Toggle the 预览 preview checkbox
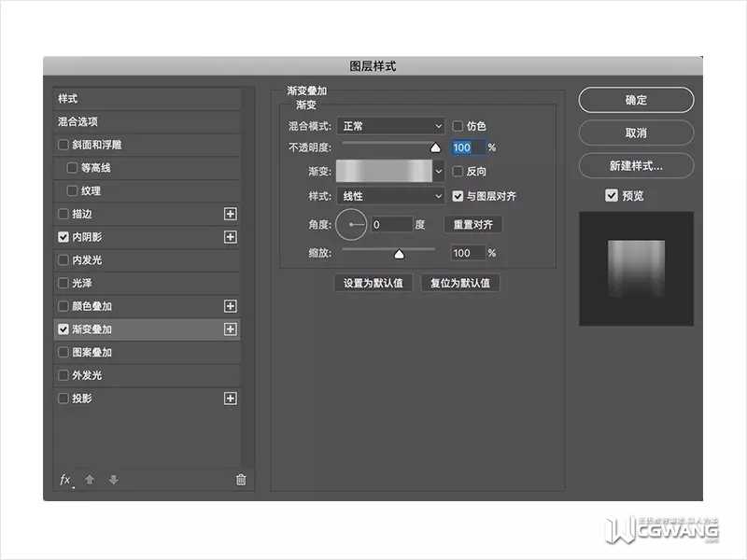The image size is (747, 560). click(612, 195)
